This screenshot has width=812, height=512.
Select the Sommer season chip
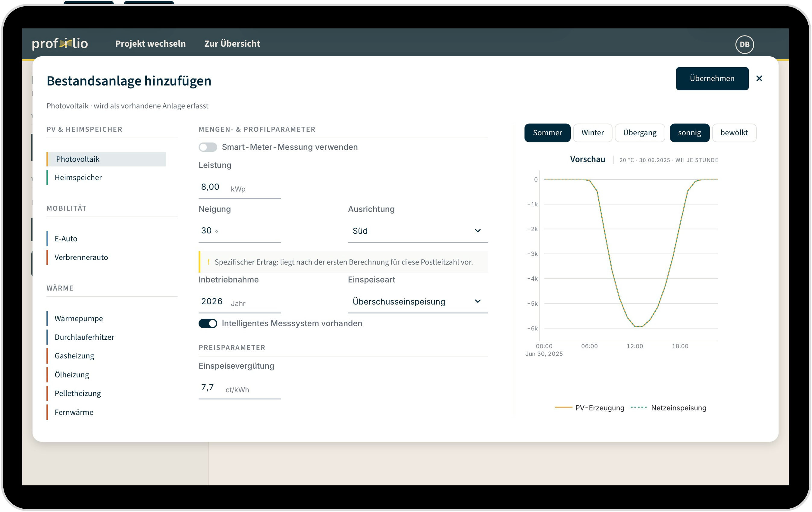[x=547, y=133]
